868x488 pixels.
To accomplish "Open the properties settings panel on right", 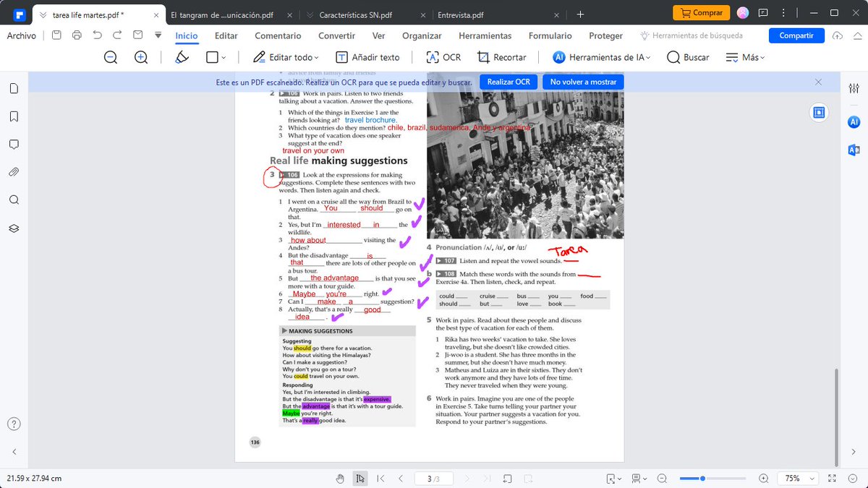I will point(854,87).
